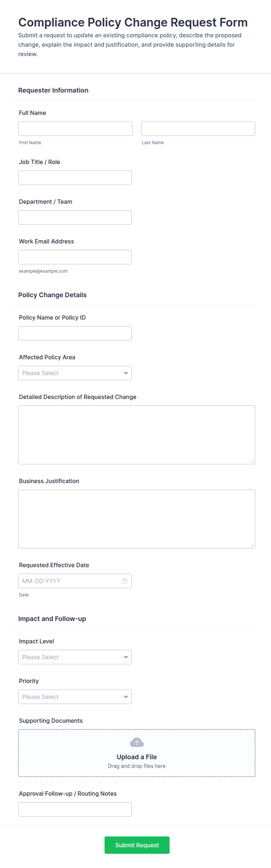
Task: Focus the Last Name field
Action: (x=198, y=129)
